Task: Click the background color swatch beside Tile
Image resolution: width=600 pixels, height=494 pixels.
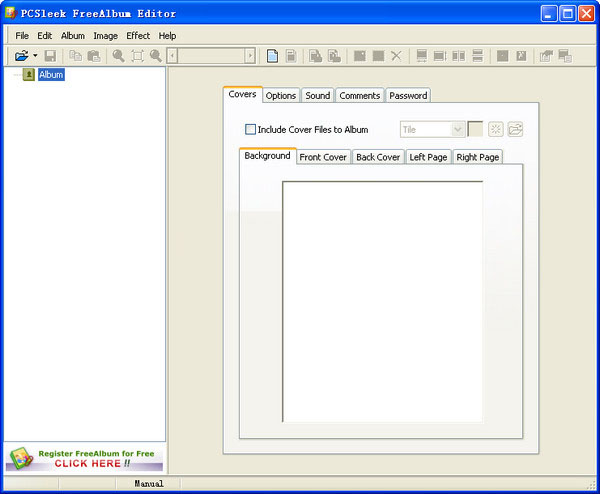Action: click(x=475, y=129)
